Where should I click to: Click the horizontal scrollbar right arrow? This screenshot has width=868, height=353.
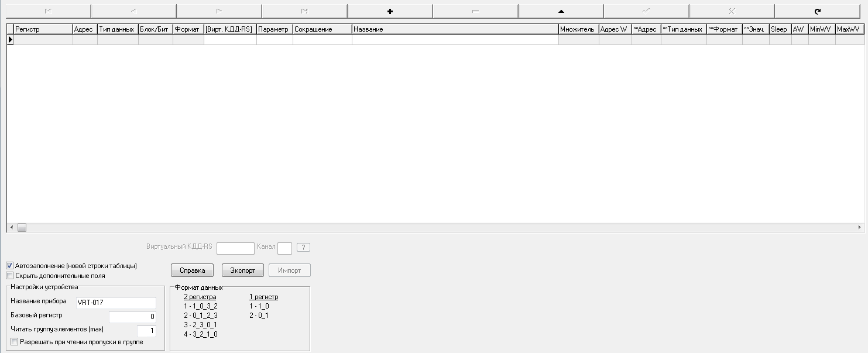coord(859,227)
